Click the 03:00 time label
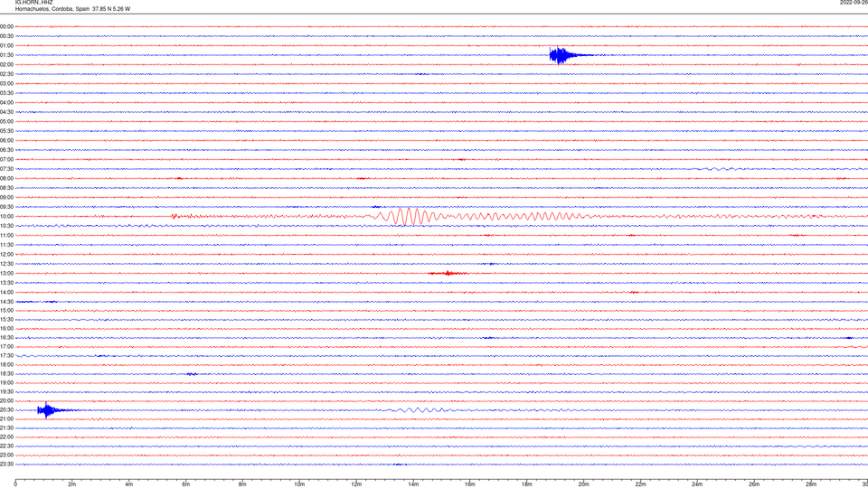The image size is (868, 488). click(x=6, y=83)
